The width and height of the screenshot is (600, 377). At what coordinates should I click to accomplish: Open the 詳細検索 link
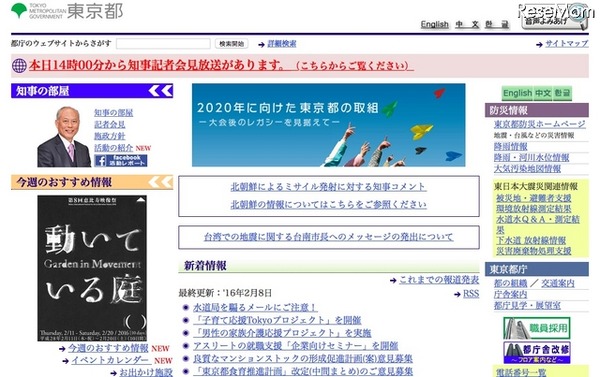tap(282, 44)
